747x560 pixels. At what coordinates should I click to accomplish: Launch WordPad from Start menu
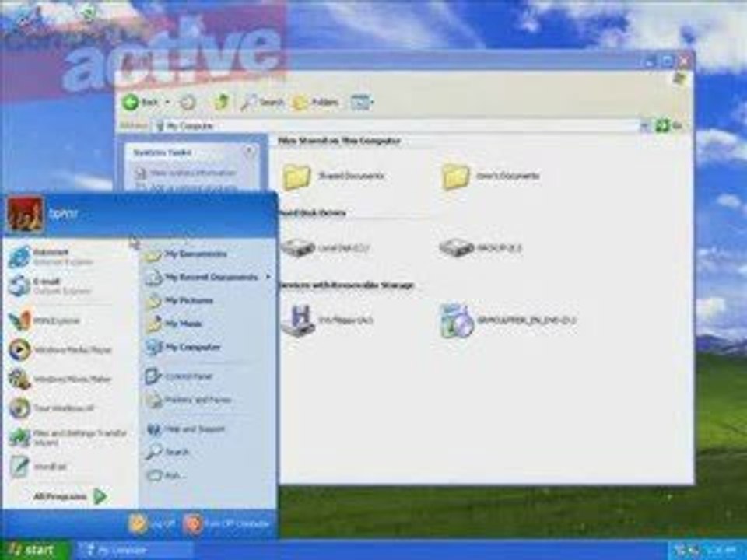click(x=38, y=466)
